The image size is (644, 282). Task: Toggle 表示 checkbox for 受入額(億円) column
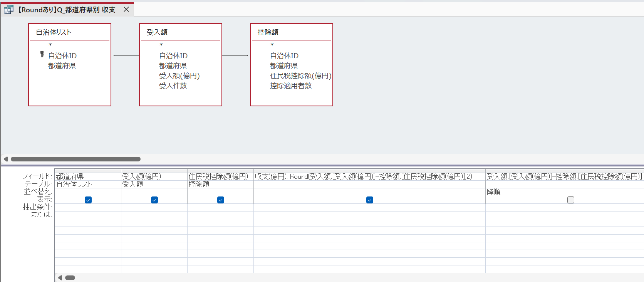pos(154,200)
